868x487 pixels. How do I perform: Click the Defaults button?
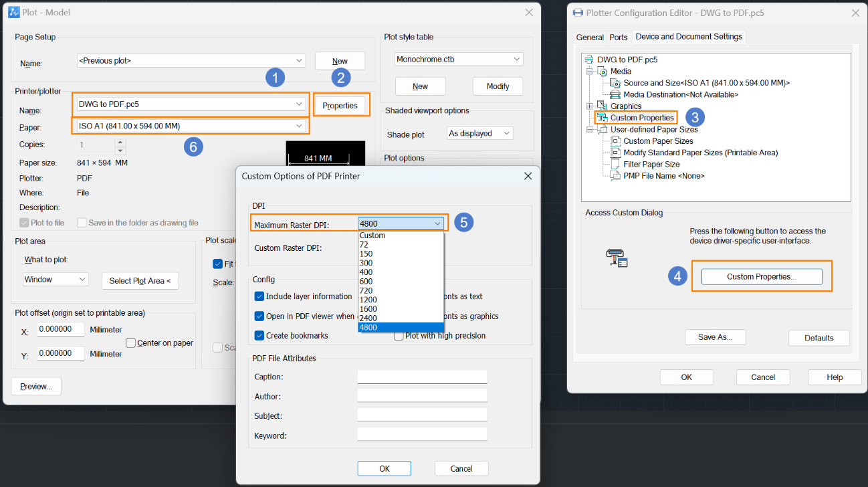[819, 338]
